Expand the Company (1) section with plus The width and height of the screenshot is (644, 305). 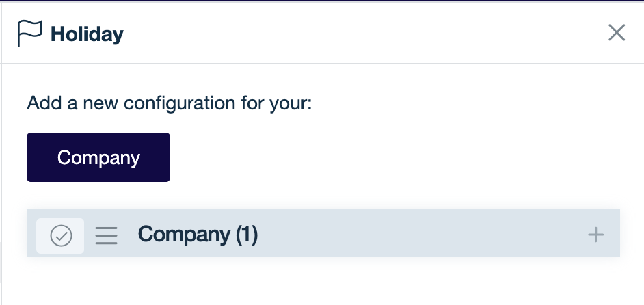(596, 235)
